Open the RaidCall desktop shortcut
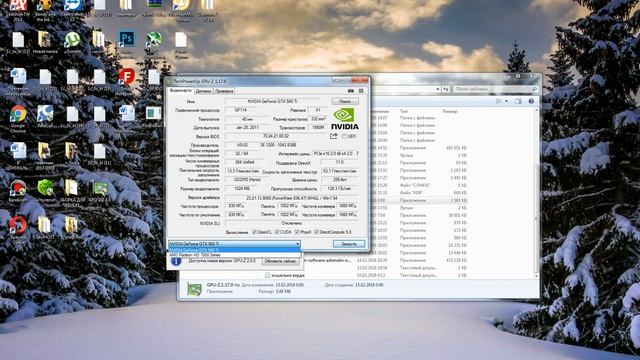Screen dimensions: 640x360 45,114
